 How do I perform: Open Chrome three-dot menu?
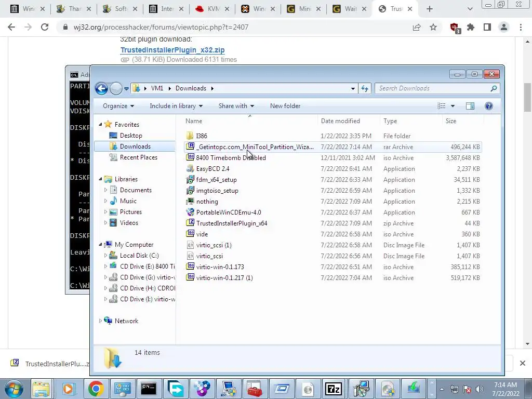tap(521, 27)
